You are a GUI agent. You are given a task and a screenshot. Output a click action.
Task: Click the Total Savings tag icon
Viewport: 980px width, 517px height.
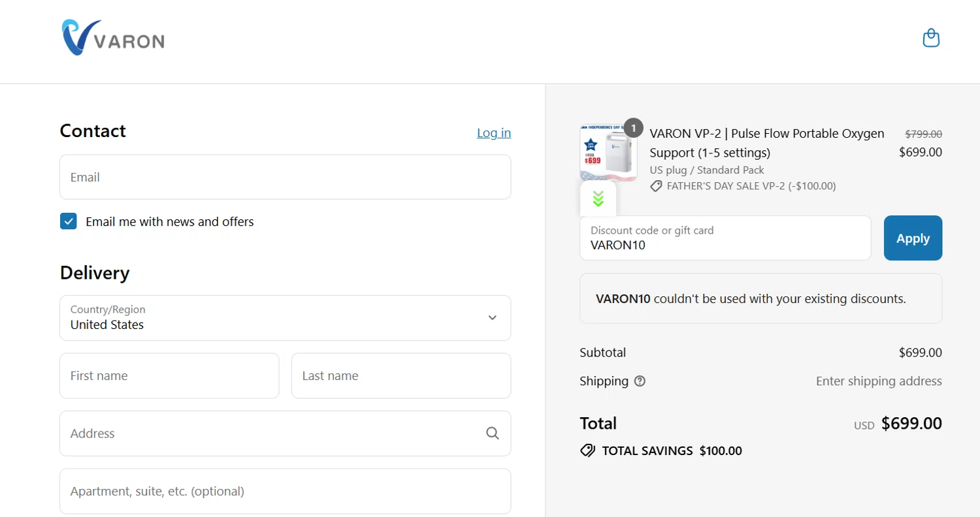[587, 450]
